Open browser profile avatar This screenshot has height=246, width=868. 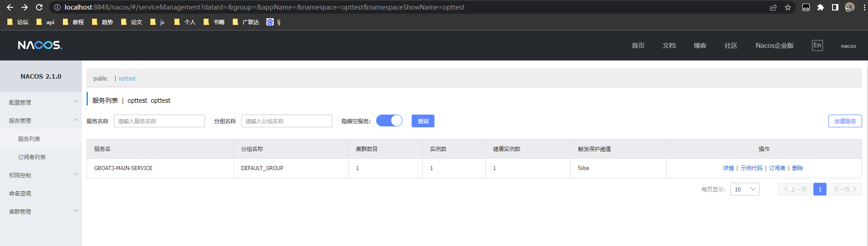pyautogui.click(x=850, y=7)
